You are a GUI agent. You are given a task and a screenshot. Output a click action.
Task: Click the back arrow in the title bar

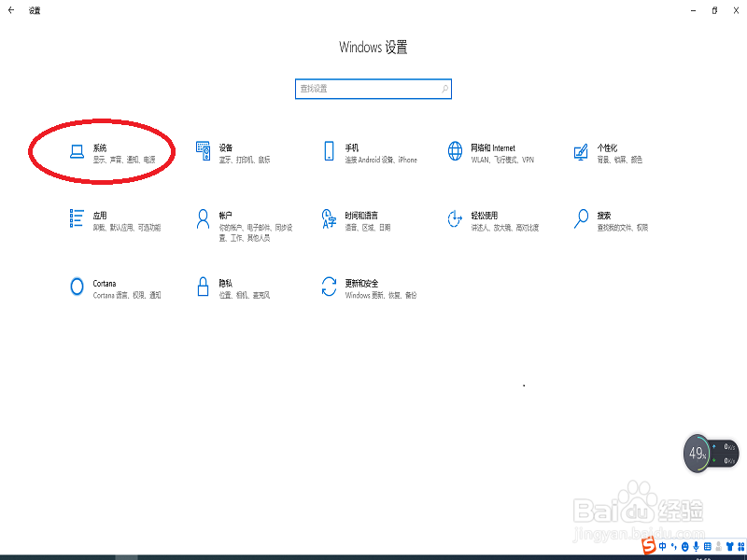tap(11, 10)
